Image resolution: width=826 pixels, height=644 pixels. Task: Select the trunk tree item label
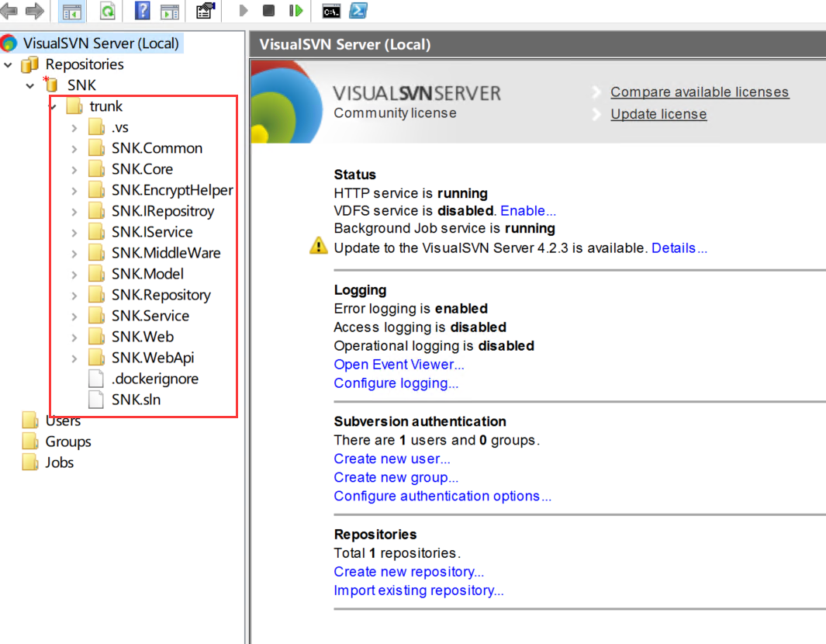pyautogui.click(x=106, y=106)
